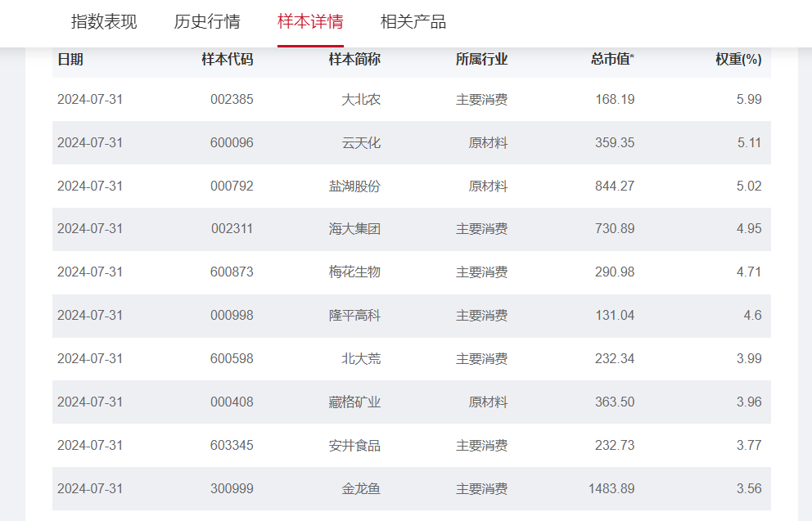Click the 权重(%) column header
Screen dimensions: 812x521
(738, 60)
